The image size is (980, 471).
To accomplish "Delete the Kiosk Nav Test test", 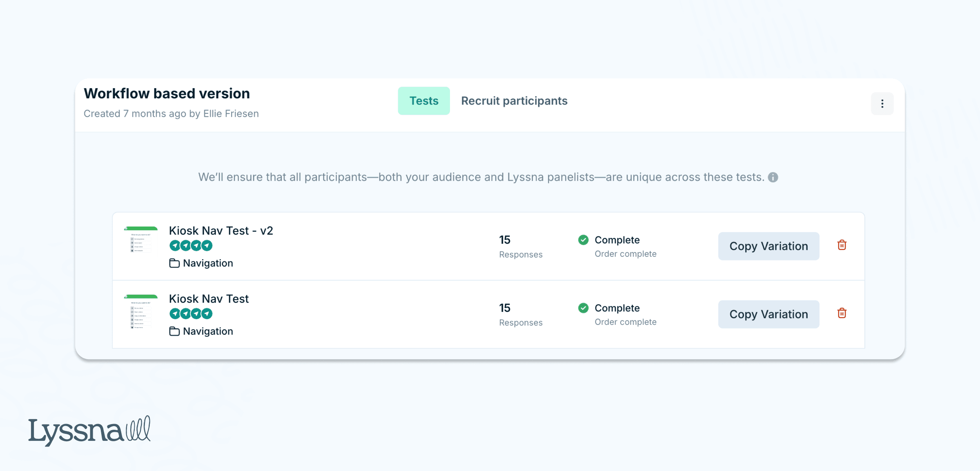I will click(841, 313).
